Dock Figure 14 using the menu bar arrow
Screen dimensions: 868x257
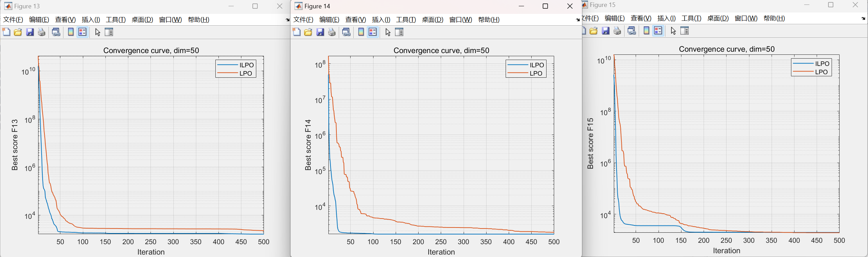(x=577, y=20)
